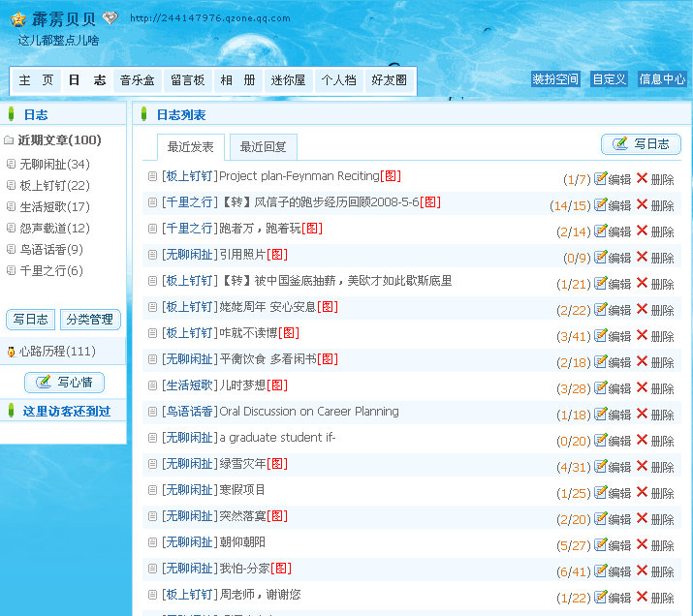Click the edit pencil icon for Project plan-Feynman Reciting
The width and height of the screenshot is (693, 616).
pyautogui.click(x=600, y=178)
